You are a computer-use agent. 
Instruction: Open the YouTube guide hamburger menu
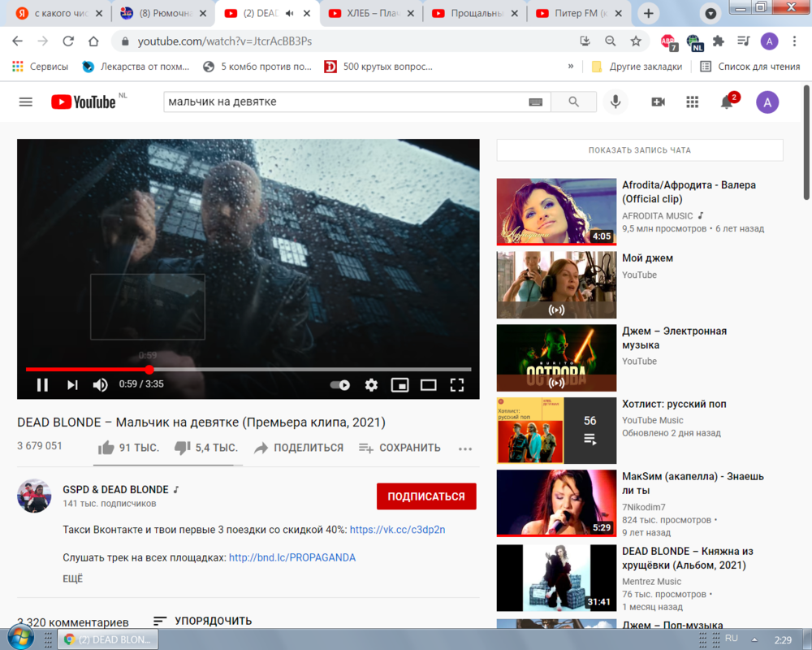point(25,102)
